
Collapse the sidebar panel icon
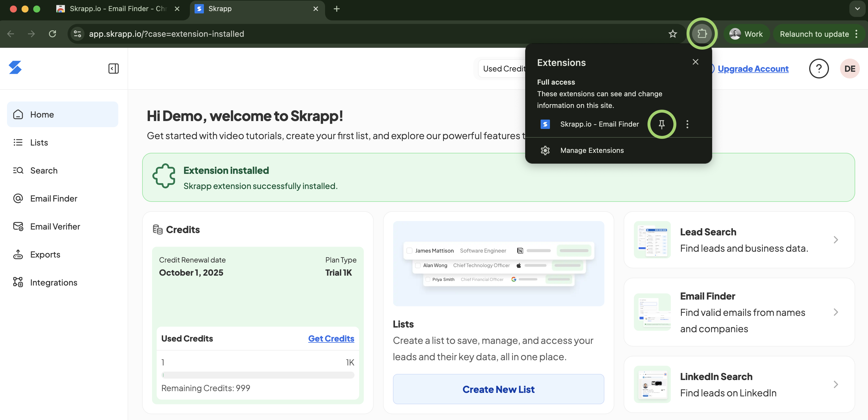tap(114, 69)
